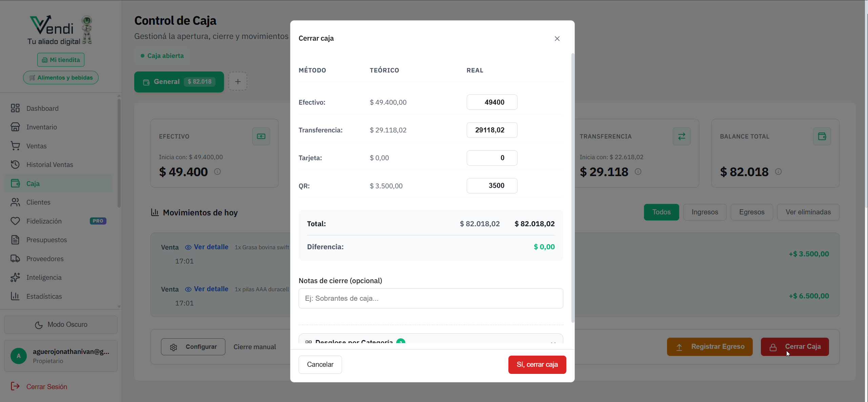The width and height of the screenshot is (868, 402).
Task: Click the Transferencia arrows icon
Action: (x=682, y=136)
